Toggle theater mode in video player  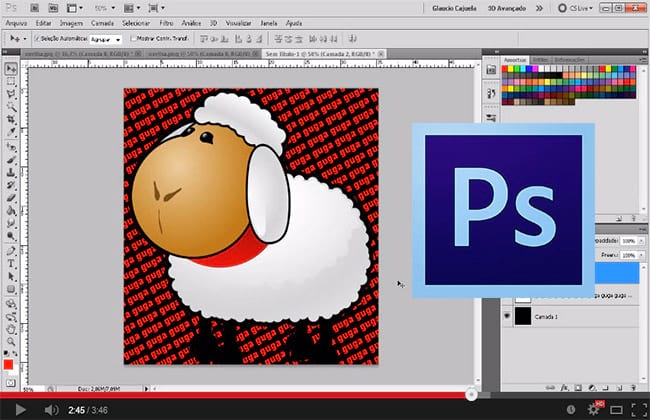(616, 410)
